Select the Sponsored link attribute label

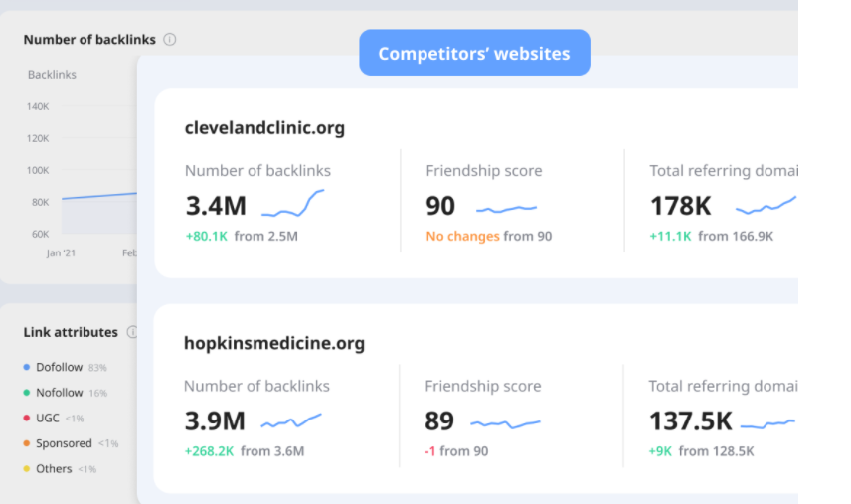[64, 443]
